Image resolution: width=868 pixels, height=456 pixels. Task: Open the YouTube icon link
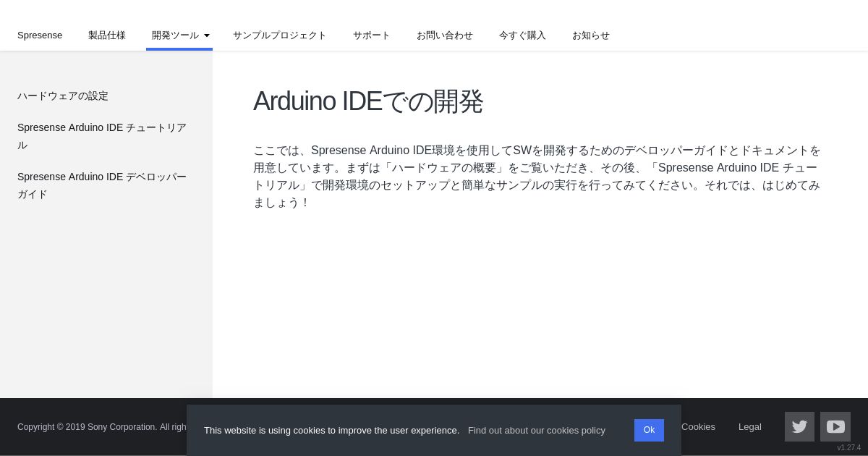point(835,426)
